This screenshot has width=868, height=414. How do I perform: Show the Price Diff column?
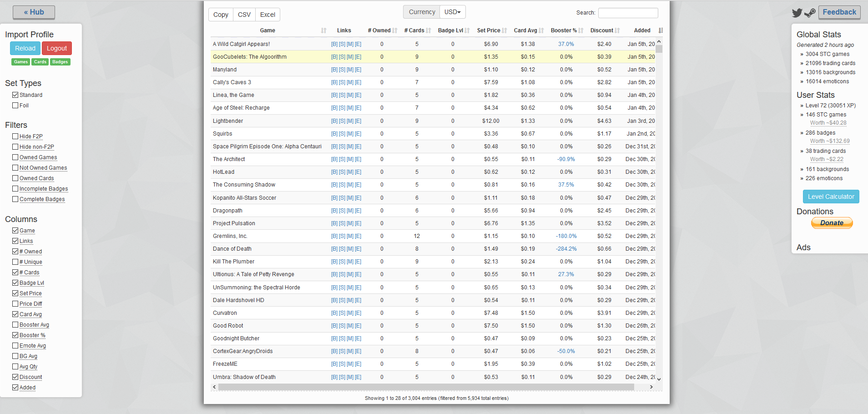click(x=15, y=303)
